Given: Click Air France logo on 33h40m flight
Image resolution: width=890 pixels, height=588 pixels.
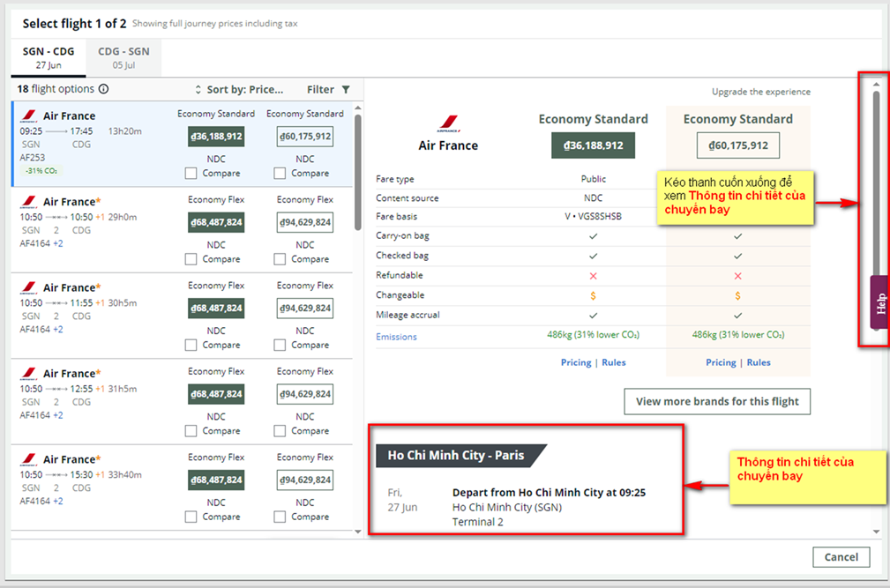Looking at the screenshot, I should pos(29,460).
